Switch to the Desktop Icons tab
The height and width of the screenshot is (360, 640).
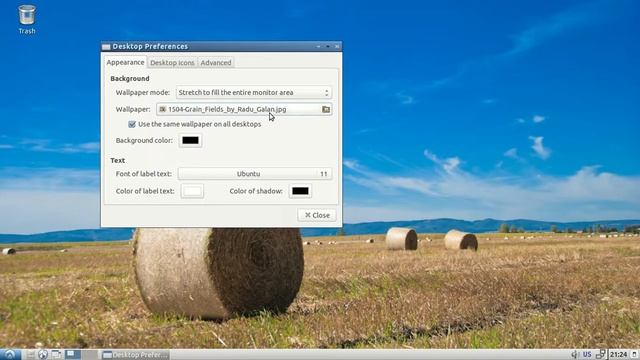point(172,62)
